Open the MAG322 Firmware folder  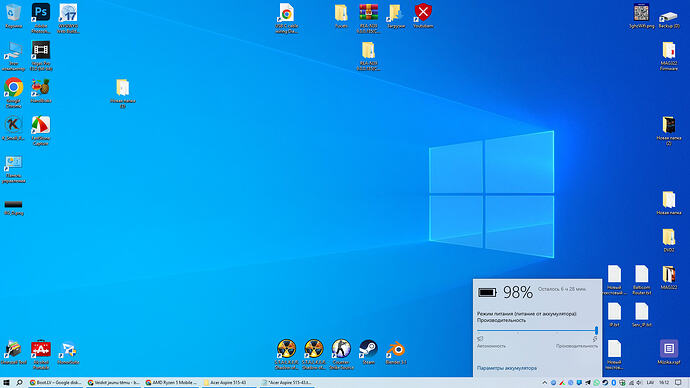(668, 55)
